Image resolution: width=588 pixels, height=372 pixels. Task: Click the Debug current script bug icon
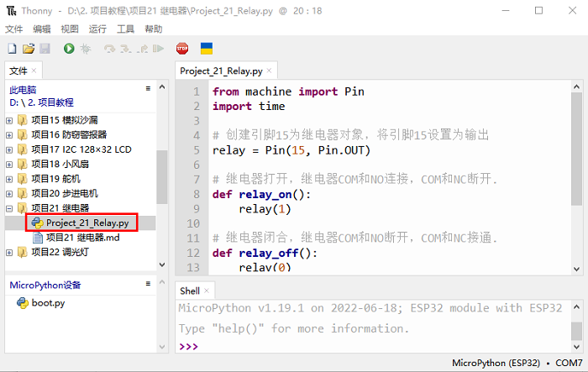(x=85, y=50)
